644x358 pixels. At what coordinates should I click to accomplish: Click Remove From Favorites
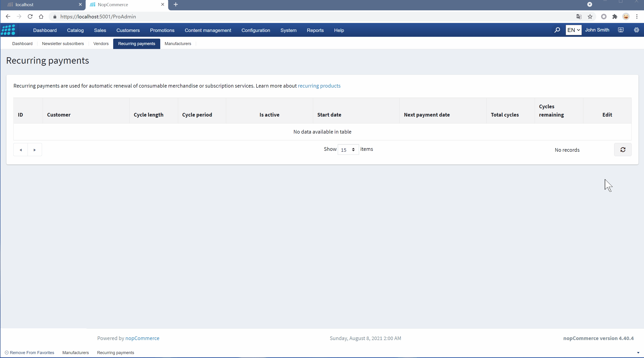29,352
